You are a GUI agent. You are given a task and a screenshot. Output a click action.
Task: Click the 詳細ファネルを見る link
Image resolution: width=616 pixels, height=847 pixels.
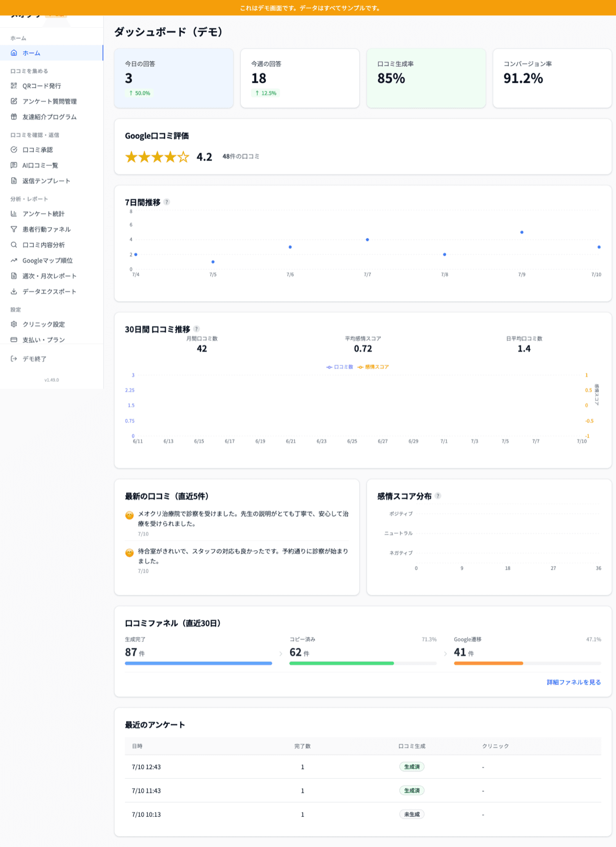point(573,682)
